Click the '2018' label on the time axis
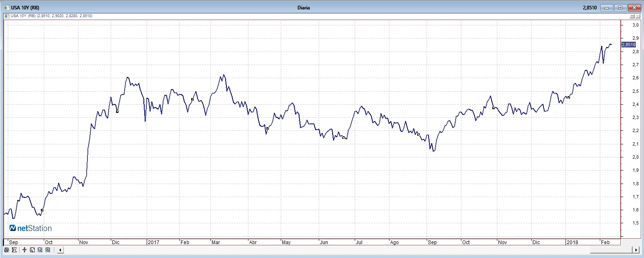The image size is (644, 258). 572,242
